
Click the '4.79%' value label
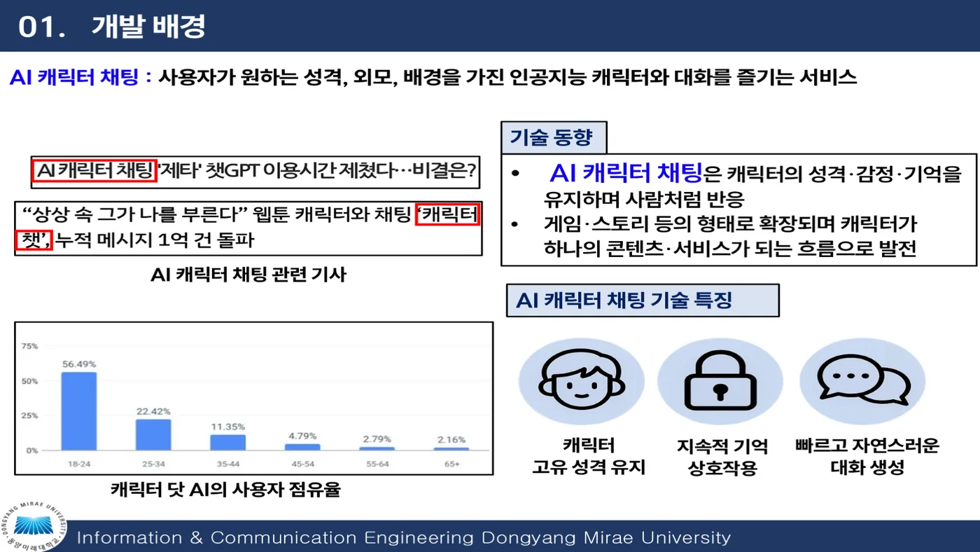(302, 436)
